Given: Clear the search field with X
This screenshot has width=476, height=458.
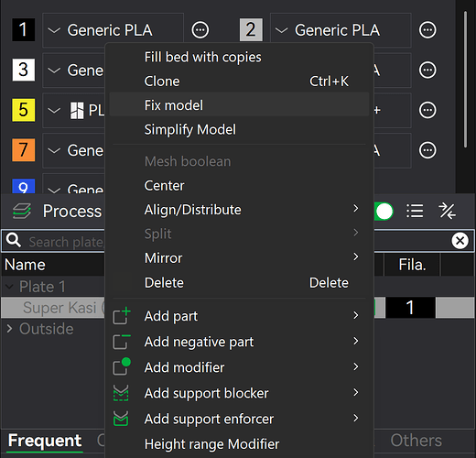Looking at the screenshot, I should pyautogui.click(x=460, y=241).
